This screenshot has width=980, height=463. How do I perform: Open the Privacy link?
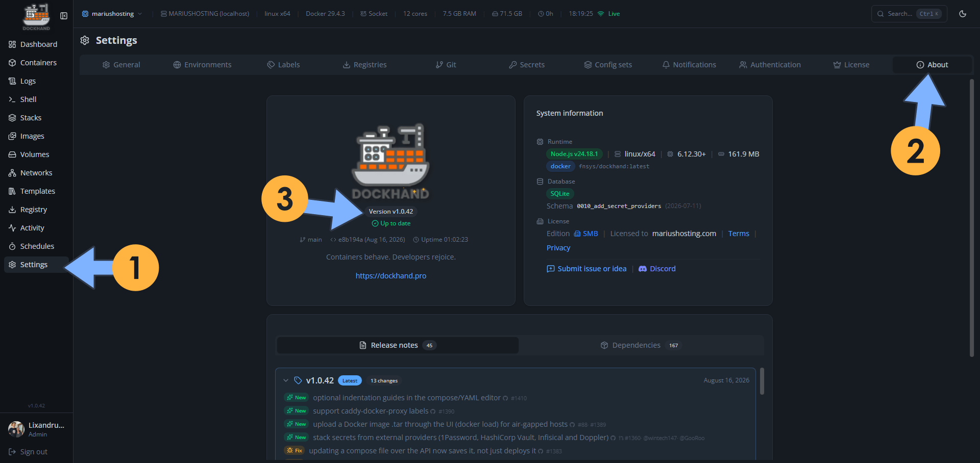tap(558, 248)
